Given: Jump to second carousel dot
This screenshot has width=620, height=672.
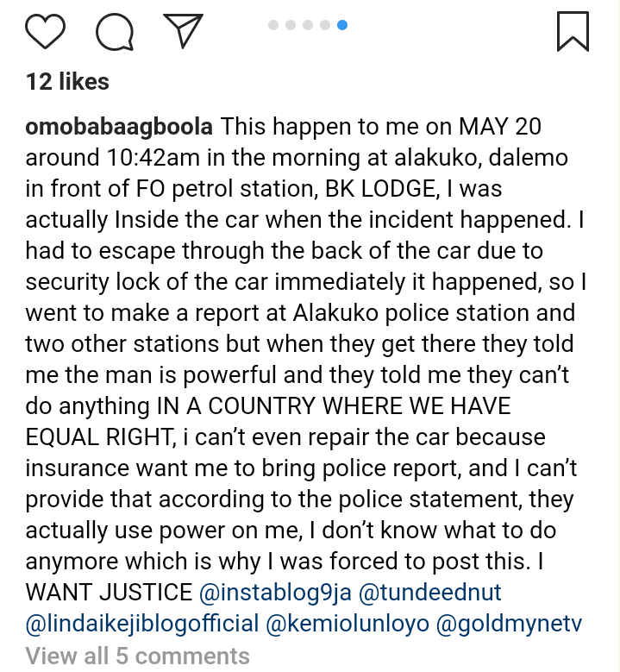Looking at the screenshot, I should (x=291, y=25).
